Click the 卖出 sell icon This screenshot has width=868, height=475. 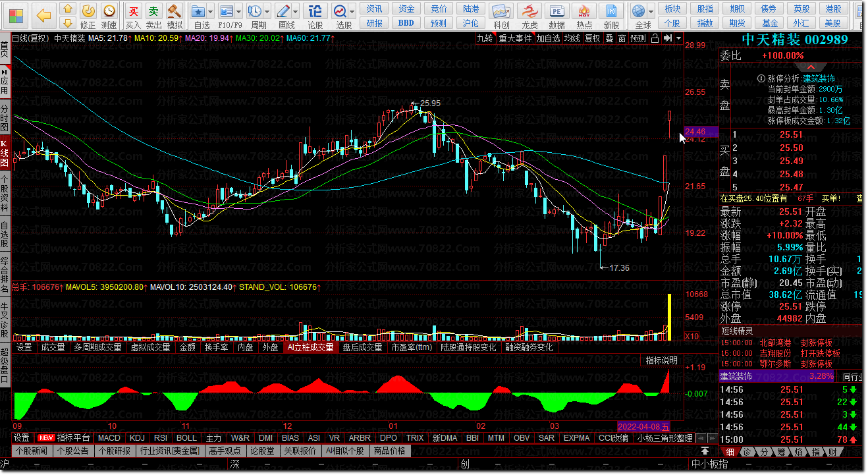point(153,16)
